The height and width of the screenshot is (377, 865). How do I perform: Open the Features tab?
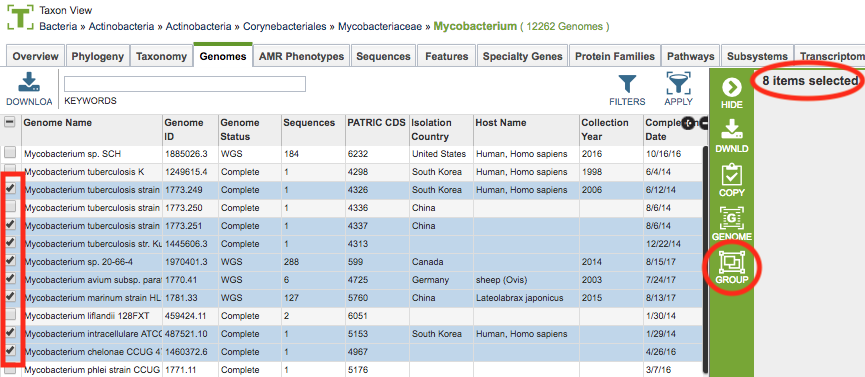(446, 56)
